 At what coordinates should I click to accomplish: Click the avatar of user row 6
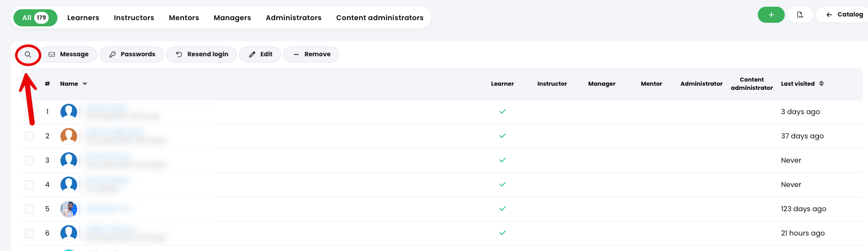click(69, 233)
